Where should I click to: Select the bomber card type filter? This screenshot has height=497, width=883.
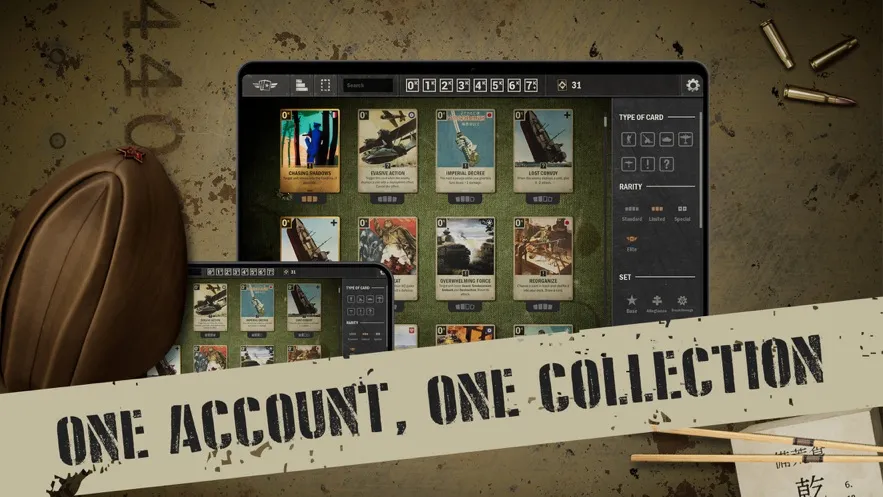[x=685, y=139]
